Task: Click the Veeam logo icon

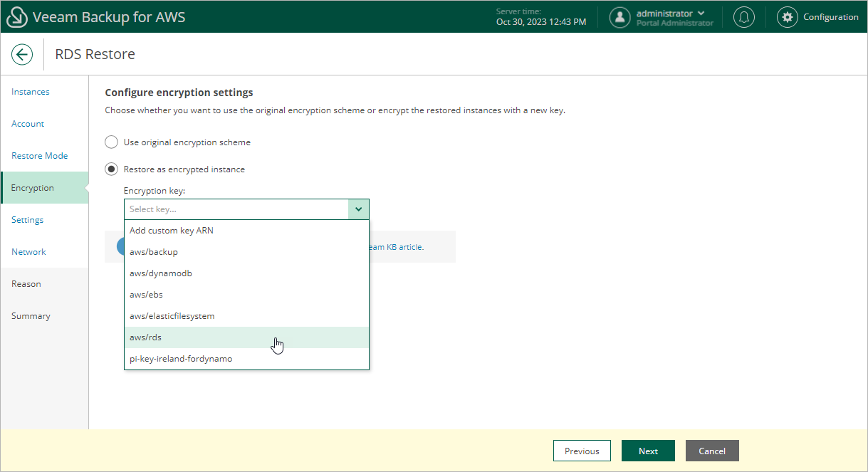Action: (16, 17)
